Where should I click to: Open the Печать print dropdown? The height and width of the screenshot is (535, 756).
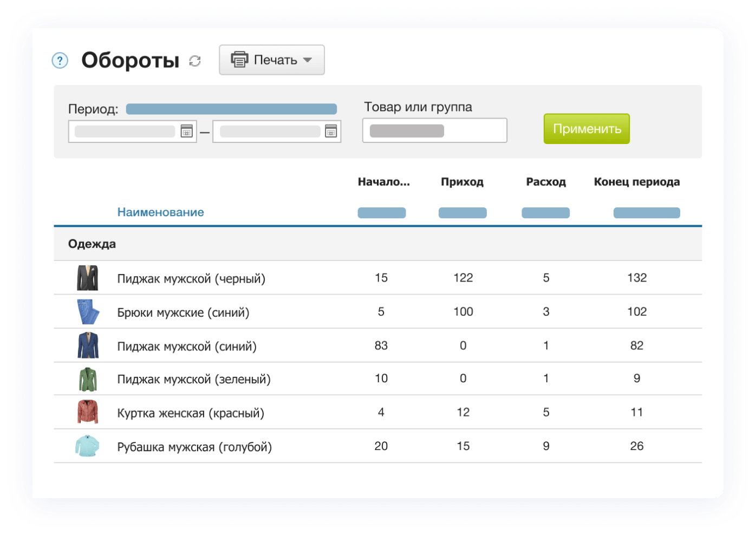pyautogui.click(x=271, y=60)
